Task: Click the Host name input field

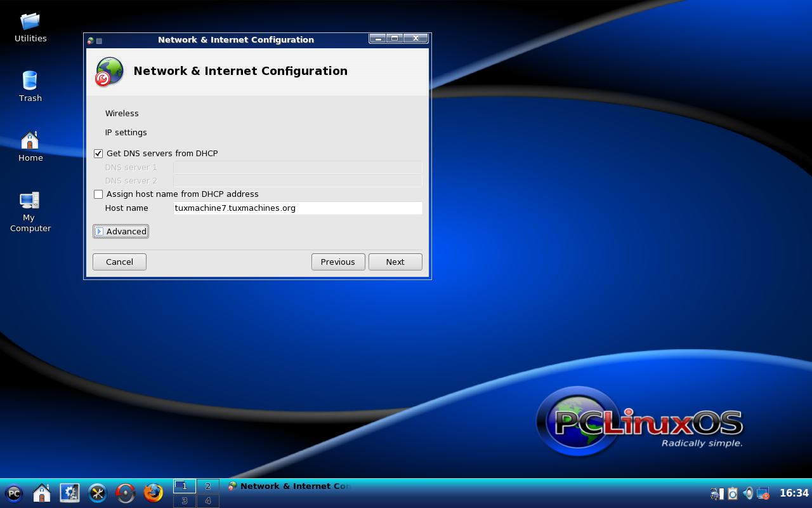Action: tap(298, 208)
